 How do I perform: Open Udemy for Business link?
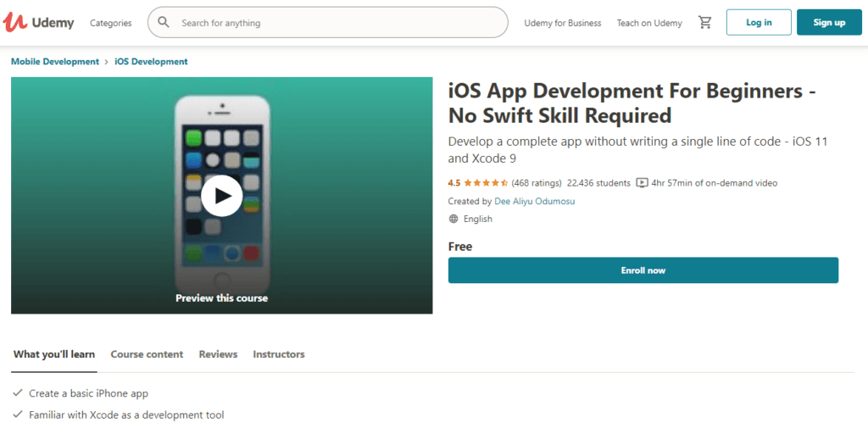(x=563, y=23)
